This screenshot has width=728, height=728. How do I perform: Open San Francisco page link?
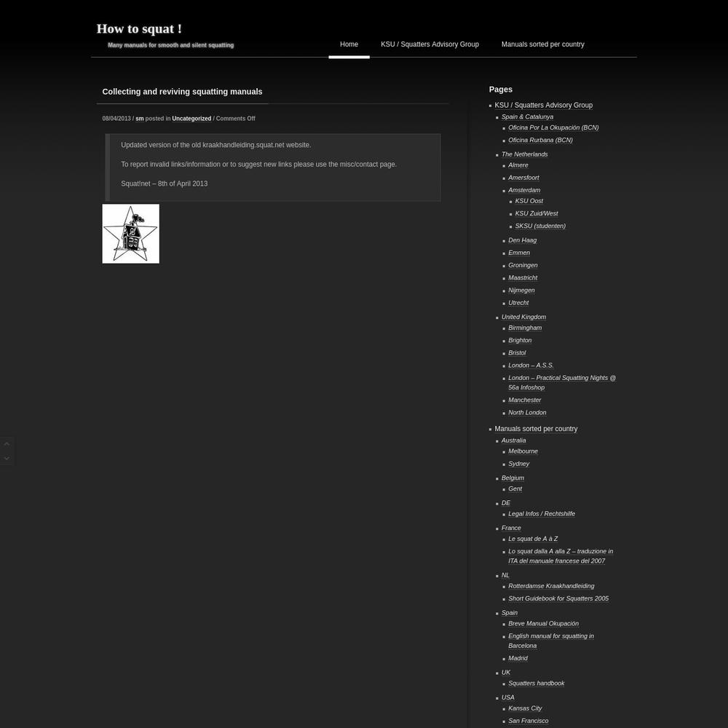528,721
